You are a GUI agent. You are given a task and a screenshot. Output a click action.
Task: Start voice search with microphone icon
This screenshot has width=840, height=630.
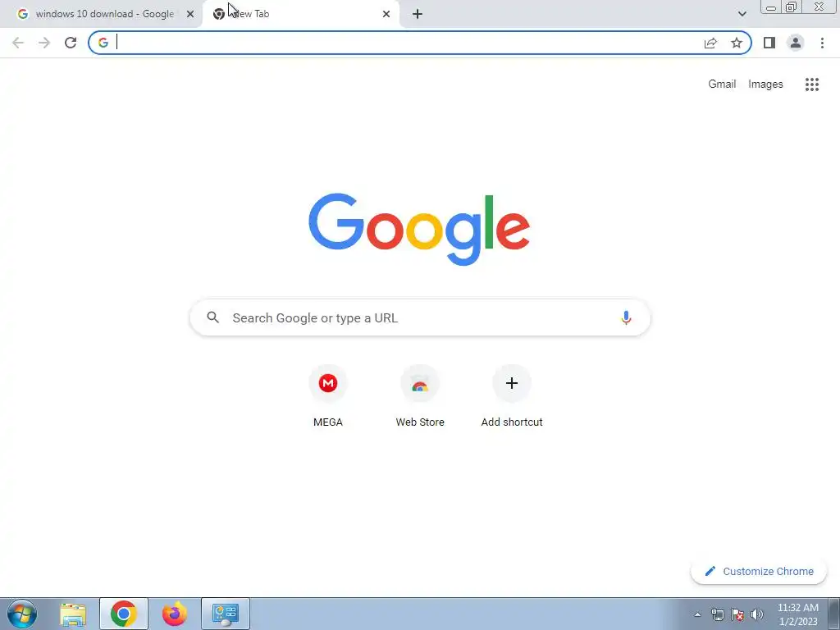coord(626,317)
